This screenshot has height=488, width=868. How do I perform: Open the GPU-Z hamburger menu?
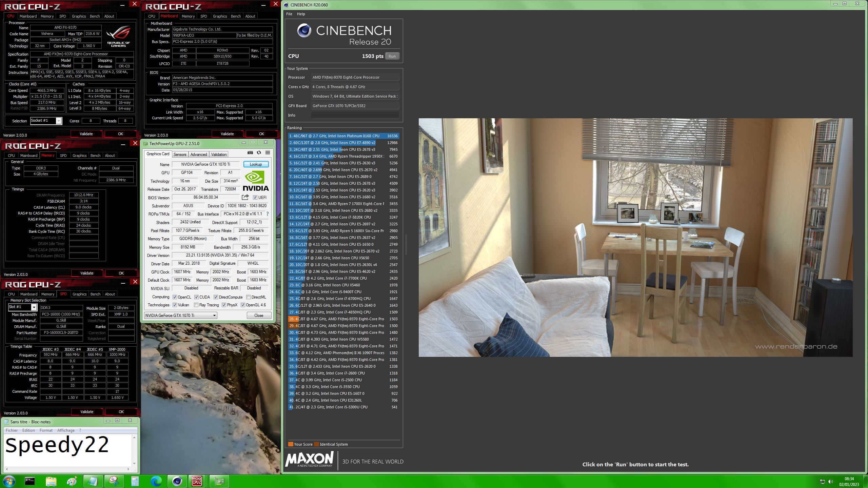pyautogui.click(x=268, y=153)
